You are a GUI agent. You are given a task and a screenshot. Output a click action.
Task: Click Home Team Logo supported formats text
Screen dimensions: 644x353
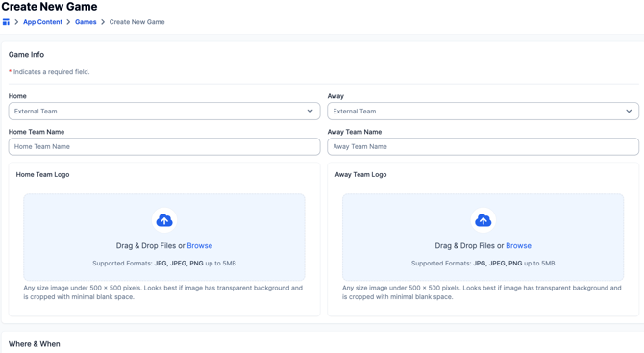(164, 264)
